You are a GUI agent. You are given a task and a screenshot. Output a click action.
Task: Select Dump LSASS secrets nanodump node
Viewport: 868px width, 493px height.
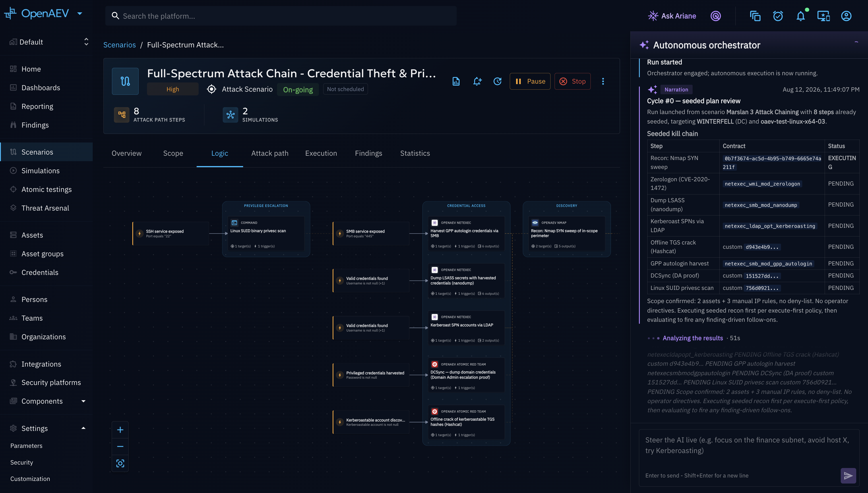(x=466, y=281)
